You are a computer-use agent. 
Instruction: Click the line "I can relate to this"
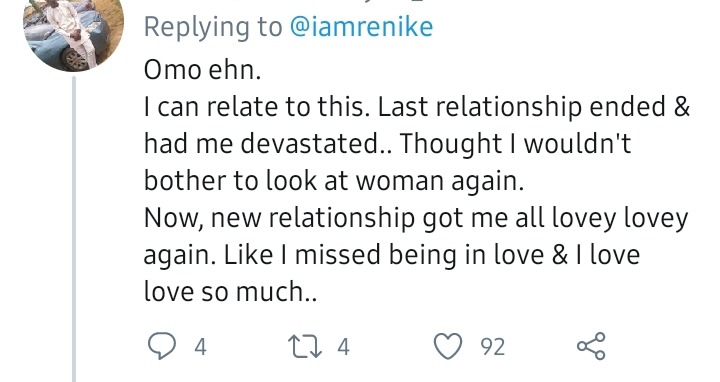pyautogui.click(x=257, y=107)
